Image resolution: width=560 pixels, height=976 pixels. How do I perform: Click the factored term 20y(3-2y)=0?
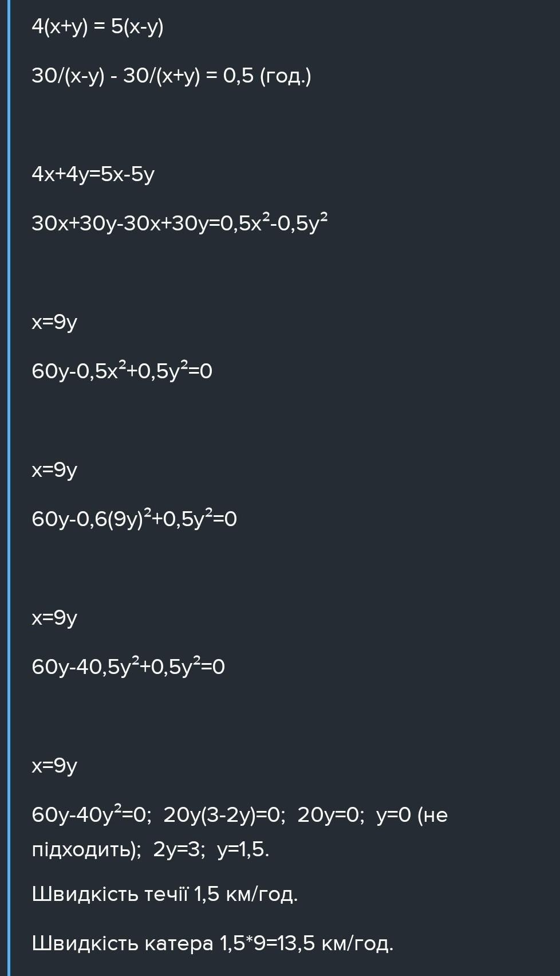click(224, 814)
